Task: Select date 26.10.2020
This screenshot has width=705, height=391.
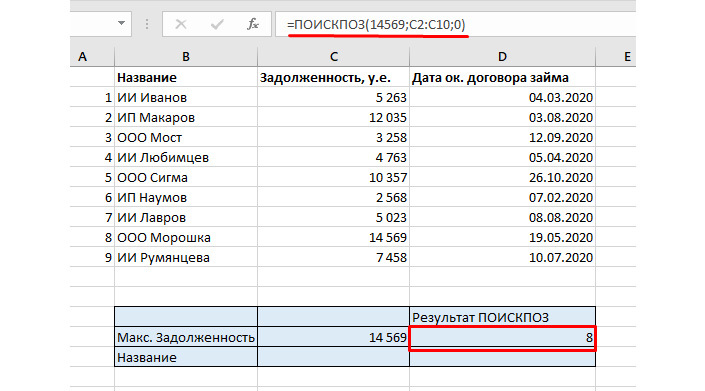Action: click(502, 177)
